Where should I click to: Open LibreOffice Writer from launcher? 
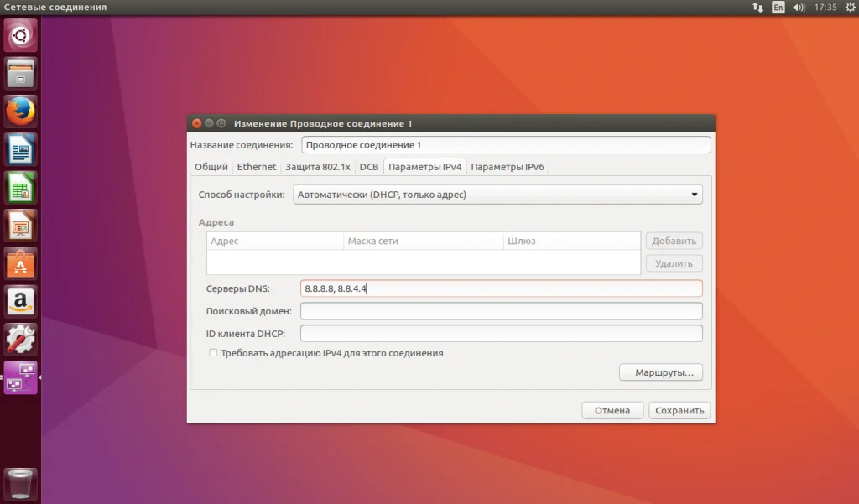(20, 150)
